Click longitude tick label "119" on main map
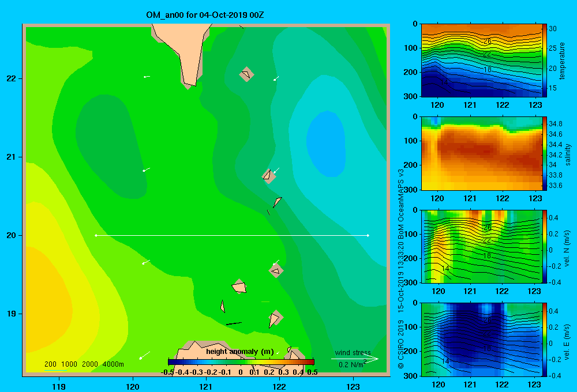Image resolution: width=577 pixels, height=392 pixels. [59, 386]
